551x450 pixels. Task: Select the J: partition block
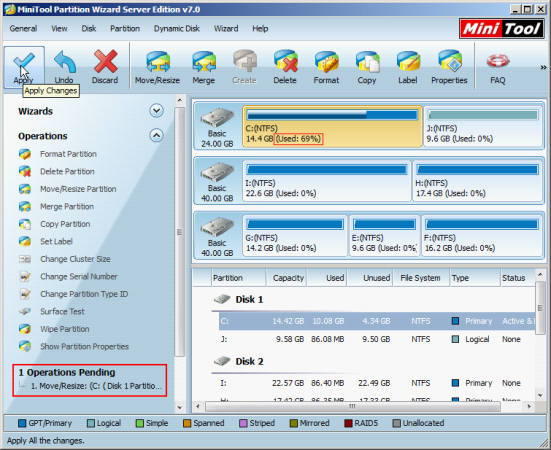tap(483, 126)
